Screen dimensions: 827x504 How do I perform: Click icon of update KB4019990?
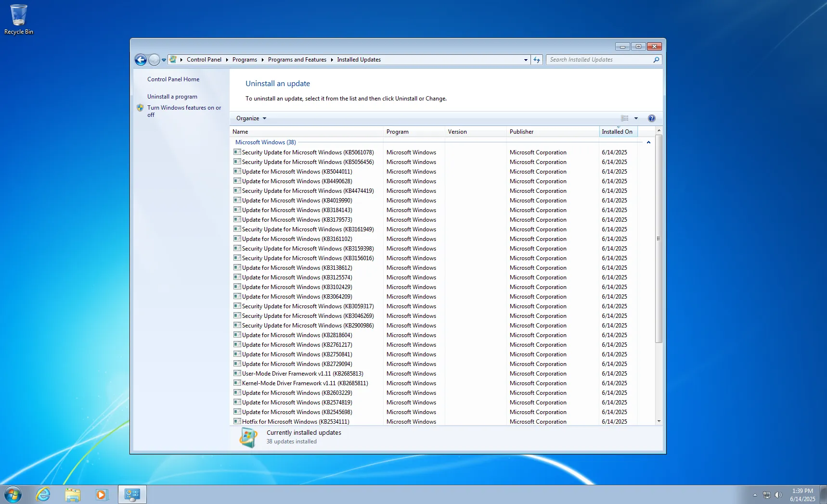(237, 200)
